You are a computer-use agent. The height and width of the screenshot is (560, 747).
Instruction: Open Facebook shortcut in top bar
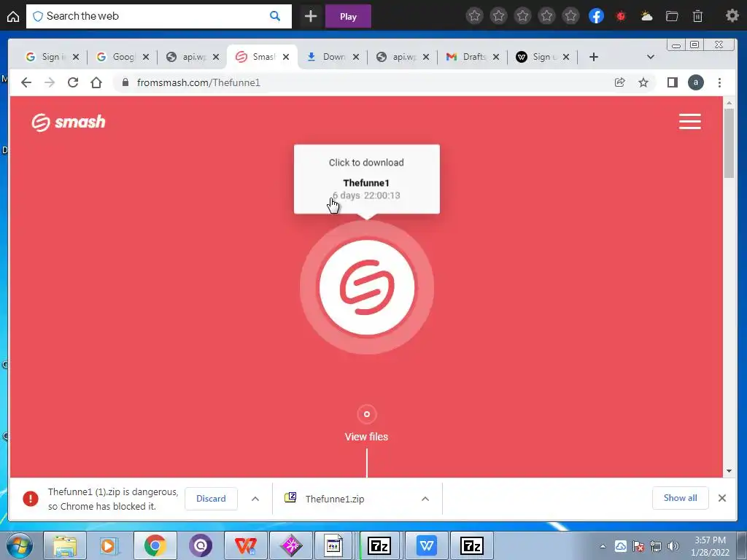tap(596, 16)
